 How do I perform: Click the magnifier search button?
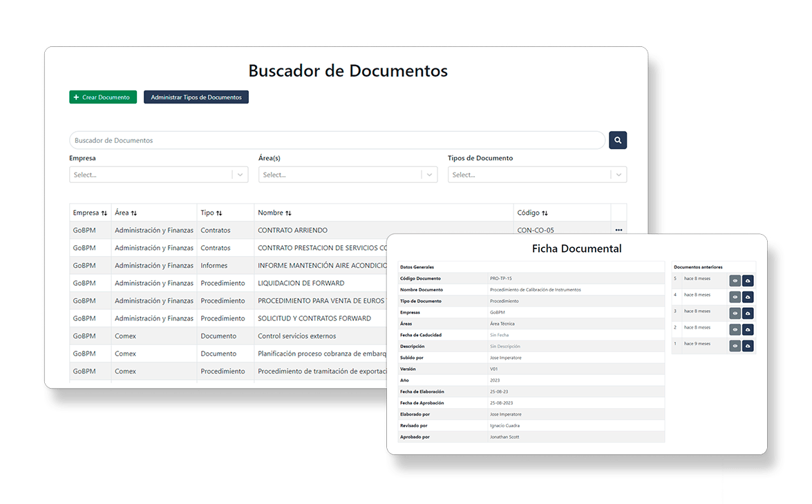[x=617, y=140]
